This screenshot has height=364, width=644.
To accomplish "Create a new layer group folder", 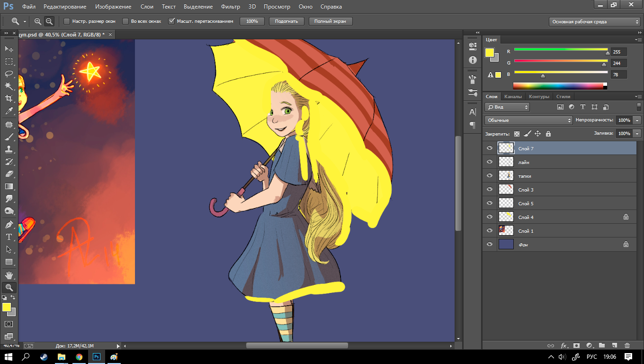I will (x=602, y=346).
